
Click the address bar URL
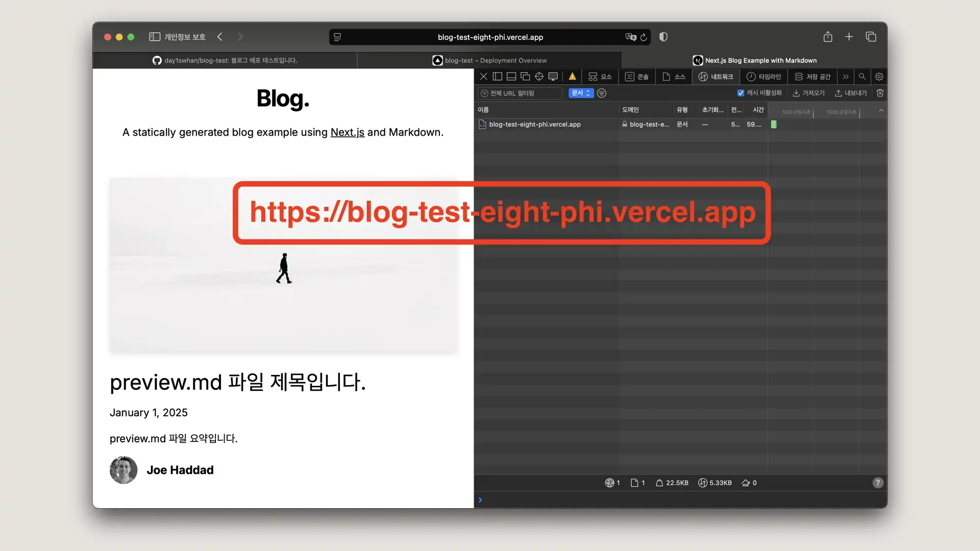[490, 37]
